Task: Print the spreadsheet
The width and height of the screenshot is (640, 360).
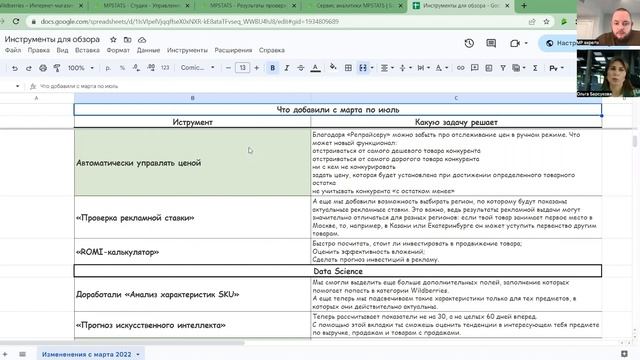Action: pyautogui.click(x=43, y=68)
